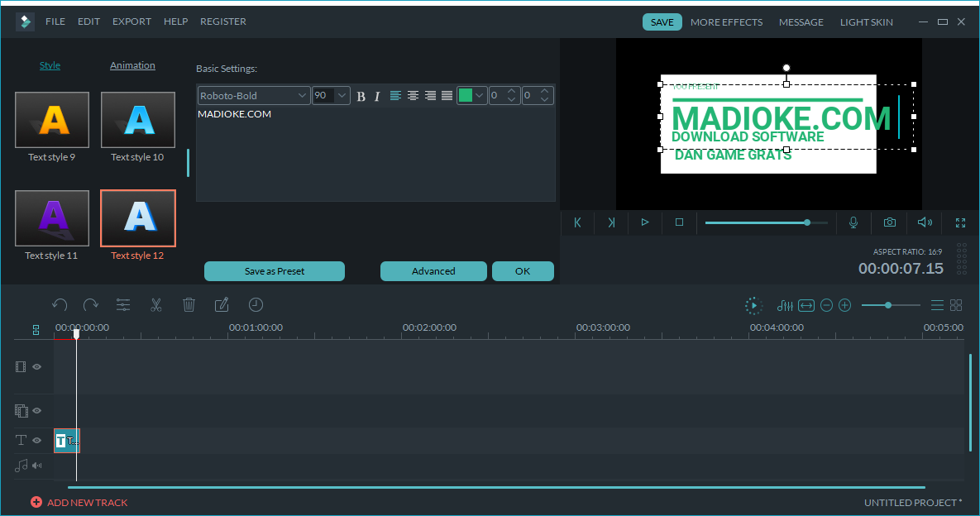Click the preview progress slider
The height and width of the screenshot is (516, 980).
[767, 222]
